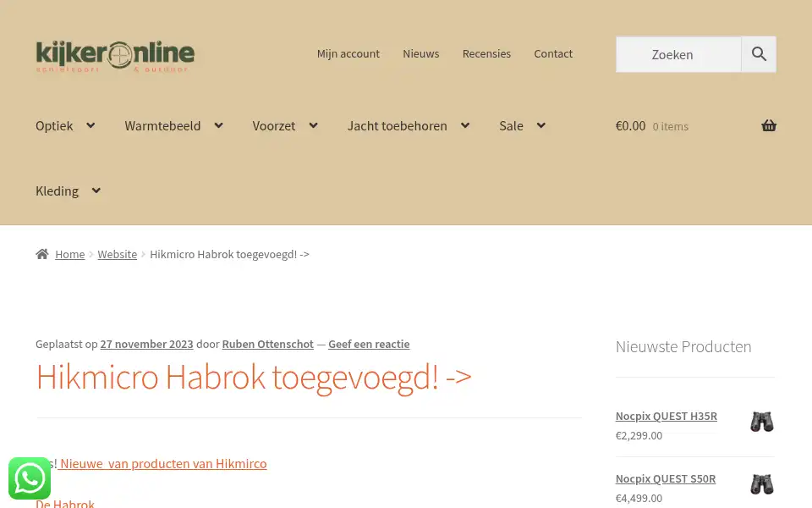
Task: Open the shopping basket icon
Action: pos(769,126)
